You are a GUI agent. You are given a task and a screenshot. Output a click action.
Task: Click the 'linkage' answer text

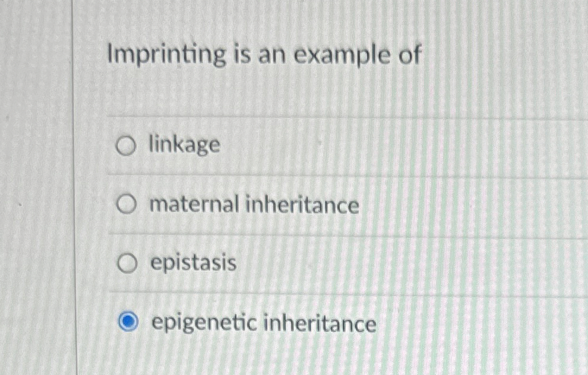point(184,145)
